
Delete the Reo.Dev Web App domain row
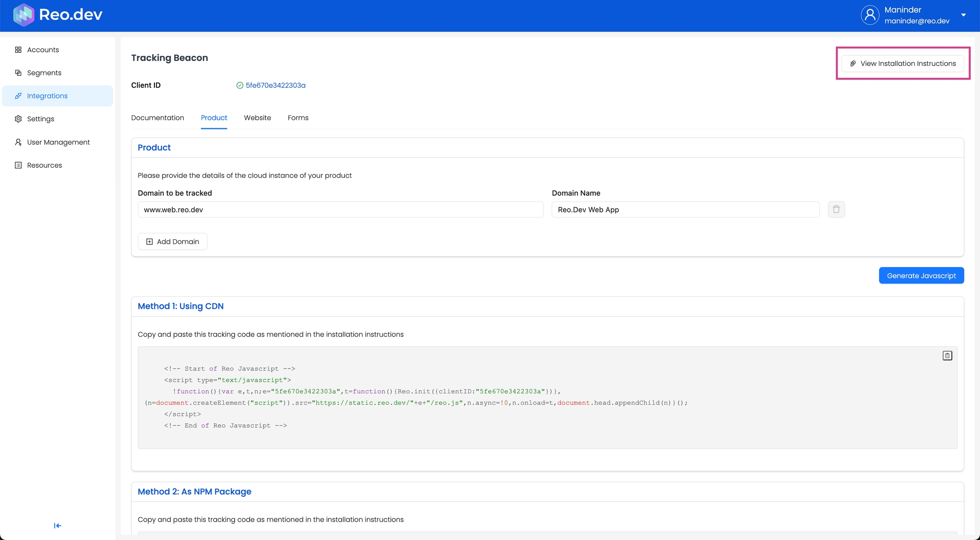tap(836, 209)
